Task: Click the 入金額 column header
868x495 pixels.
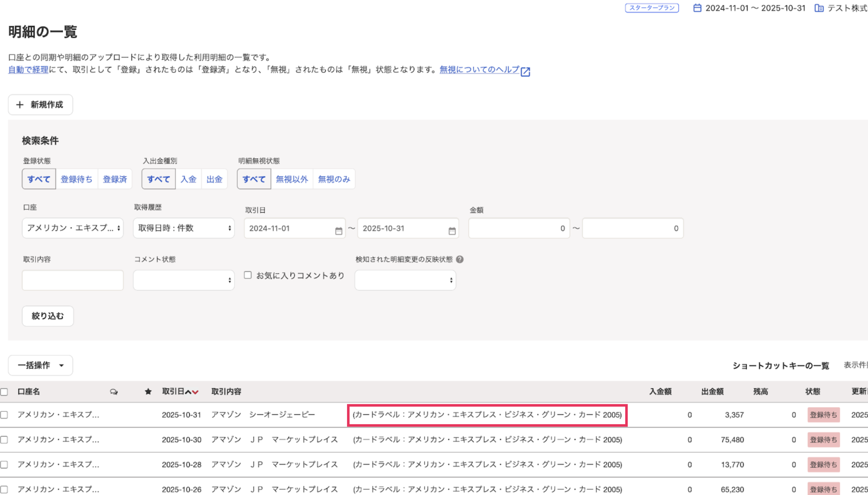Action: [x=660, y=392]
